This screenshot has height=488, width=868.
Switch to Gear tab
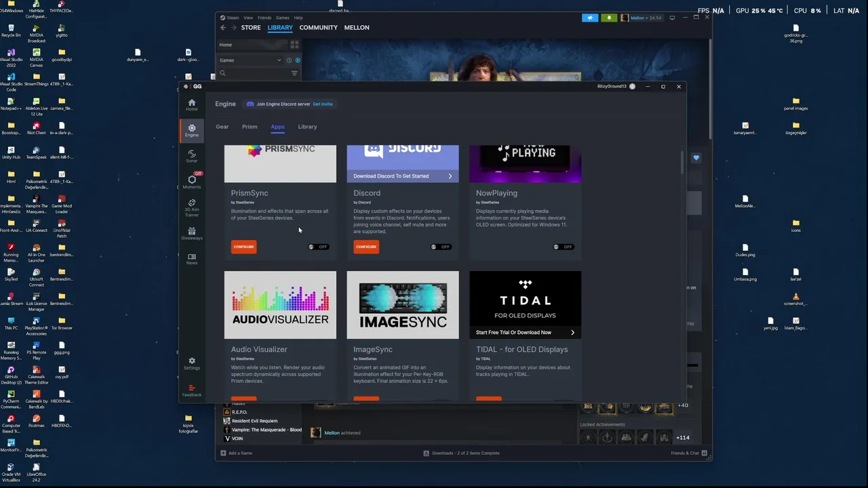(x=222, y=127)
